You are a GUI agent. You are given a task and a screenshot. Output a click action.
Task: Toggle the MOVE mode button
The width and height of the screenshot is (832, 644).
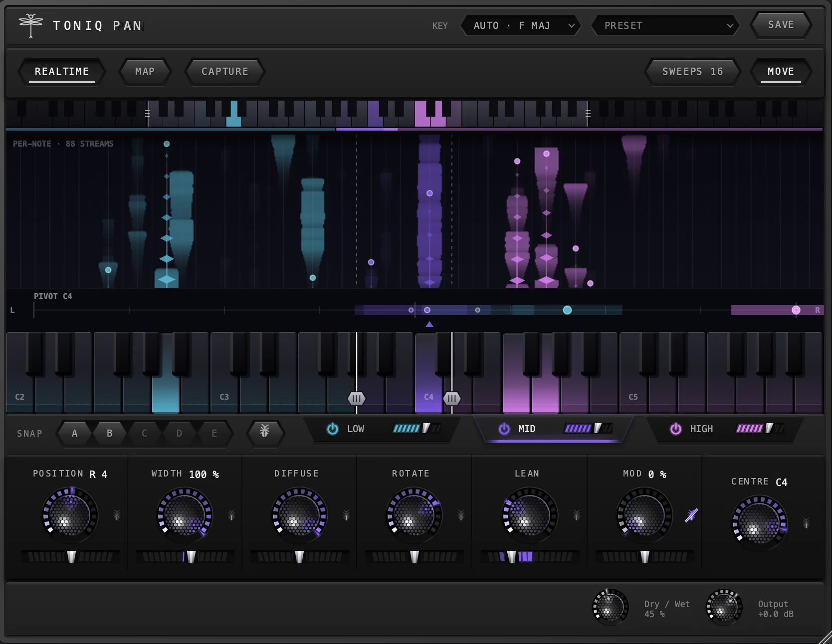[x=781, y=72]
